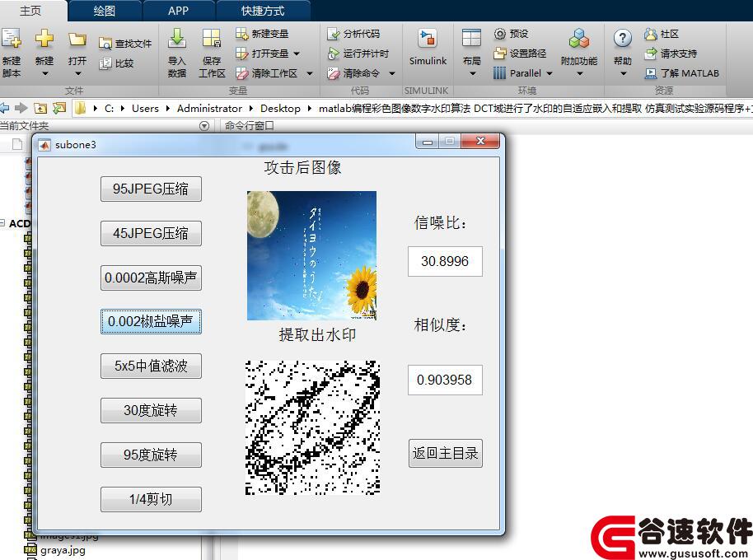Image resolution: width=753 pixels, height=560 pixels.
Task: Click Compare (比较) tool
Action: 116,63
